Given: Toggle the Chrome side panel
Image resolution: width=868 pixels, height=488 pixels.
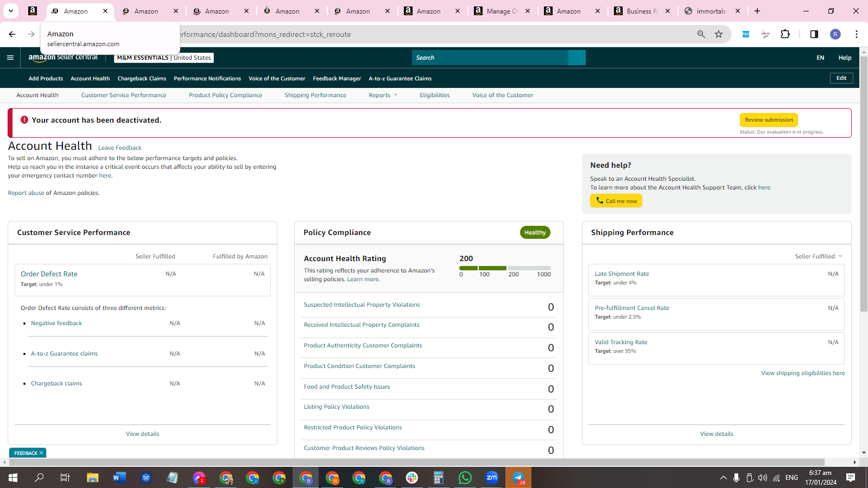Looking at the screenshot, I should (x=814, y=34).
